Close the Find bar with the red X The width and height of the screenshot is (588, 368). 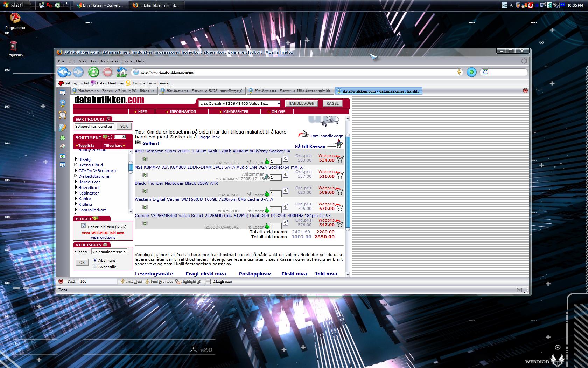(x=61, y=281)
